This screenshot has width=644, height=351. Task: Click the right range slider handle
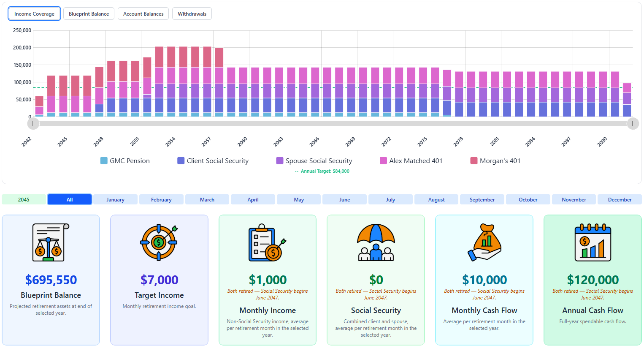coord(633,124)
